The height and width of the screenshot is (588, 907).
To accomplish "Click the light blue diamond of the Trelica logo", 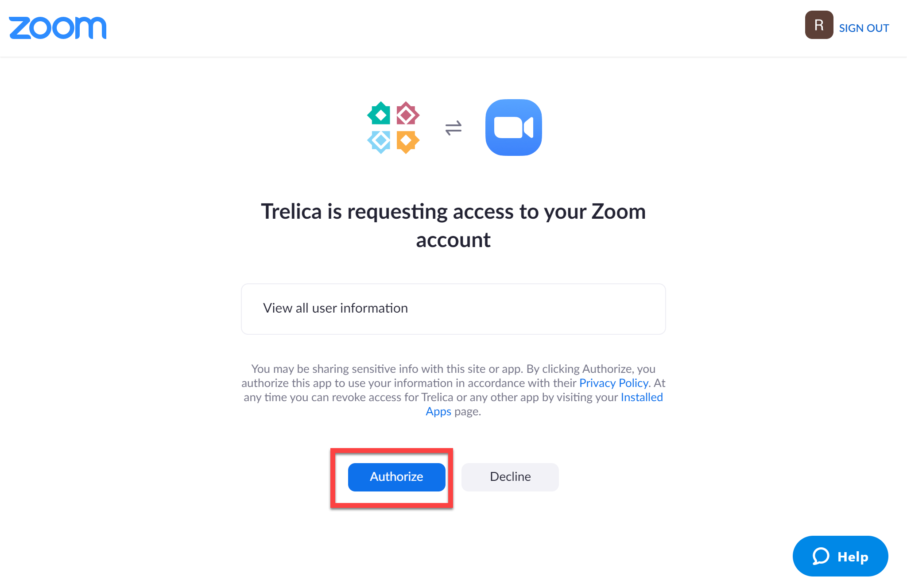I will tap(380, 142).
